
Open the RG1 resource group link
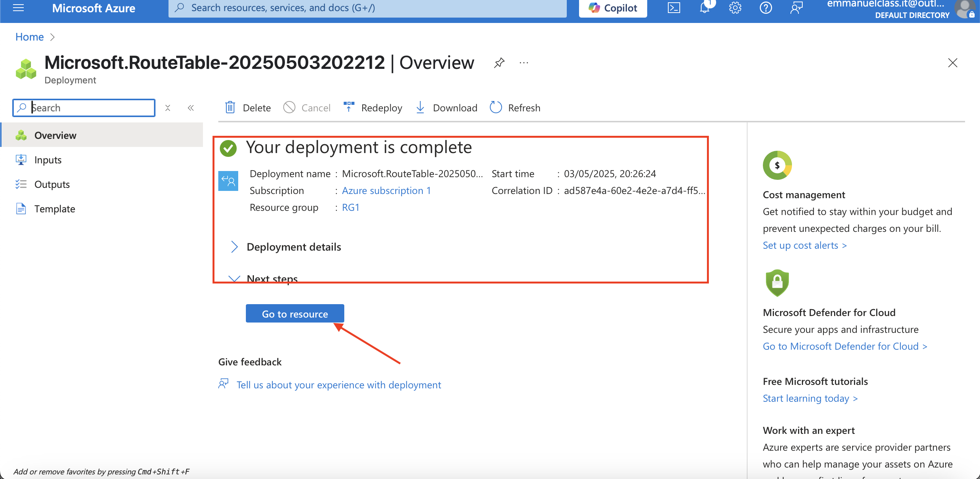click(x=351, y=207)
